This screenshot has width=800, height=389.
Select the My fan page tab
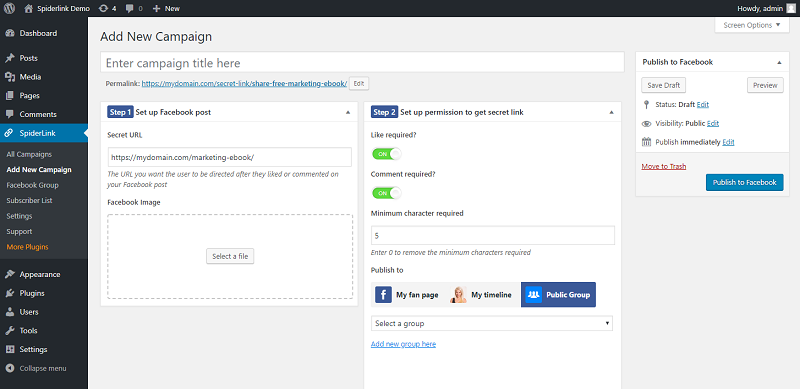408,295
